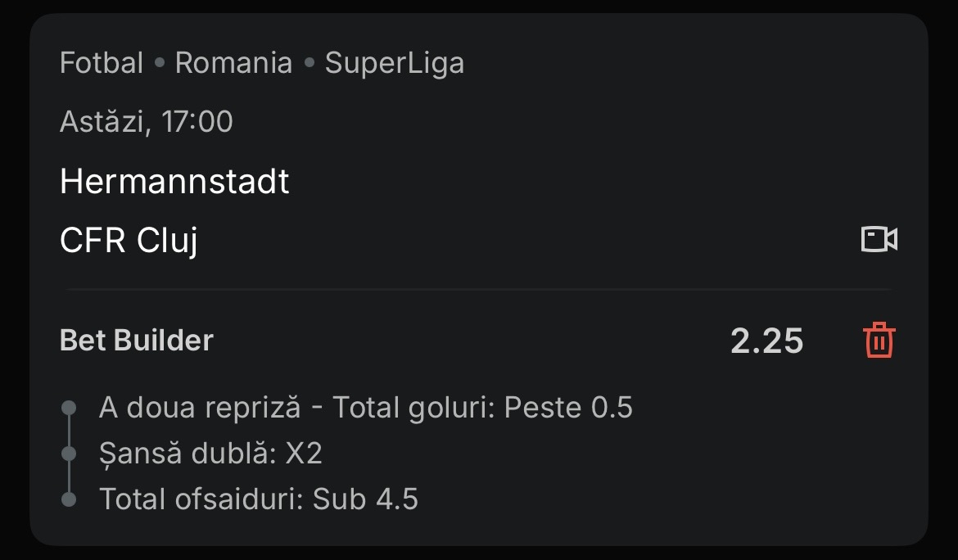
Task: Click the dot separator before SuperLiga
Action: click(309, 63)
